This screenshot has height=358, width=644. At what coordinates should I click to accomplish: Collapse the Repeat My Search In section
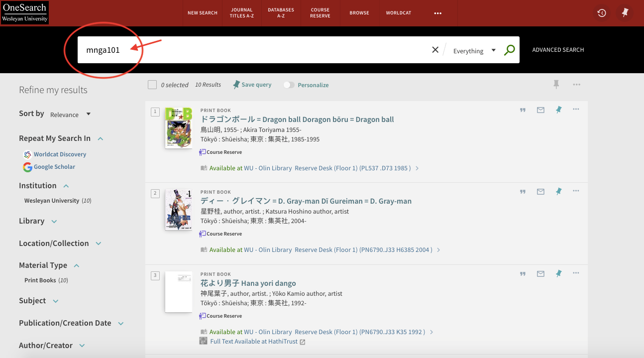[100, 139]
